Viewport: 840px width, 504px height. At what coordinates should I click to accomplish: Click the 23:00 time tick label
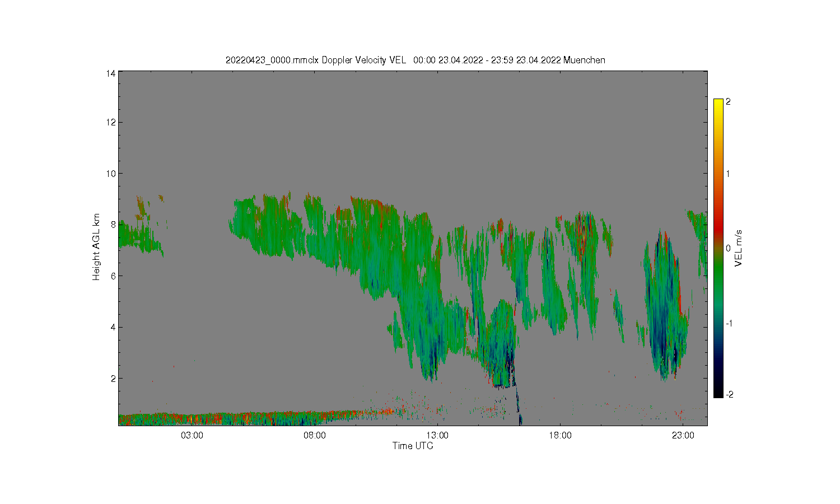(x=683, y=436)
